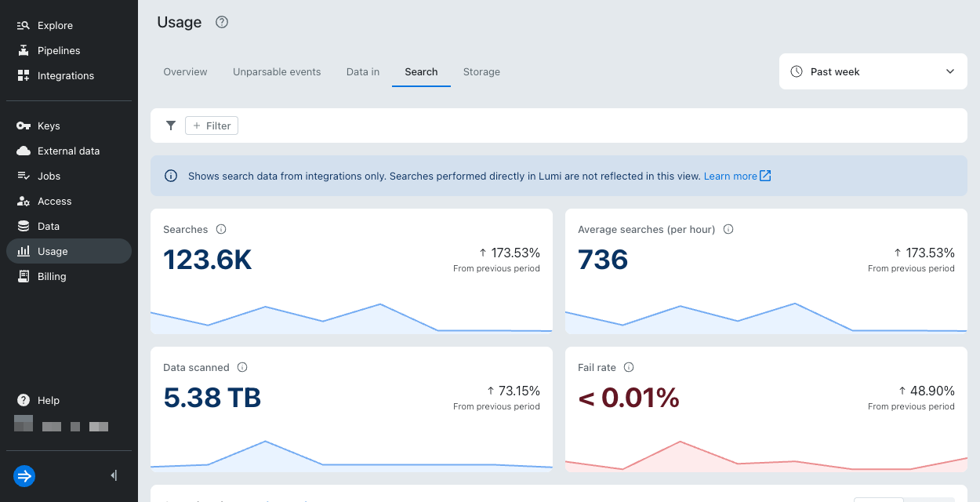This screenshot has width=980, height=502.
Task: Select the Search tab
Action: click(421, 71)
